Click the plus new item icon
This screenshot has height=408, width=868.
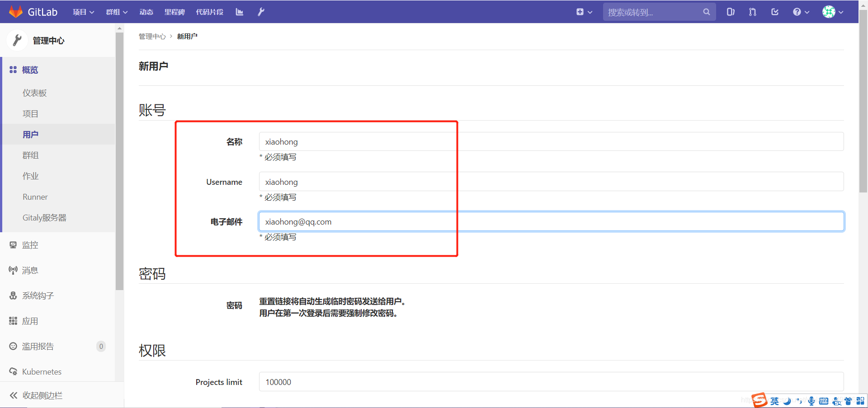tap(580, 12)
